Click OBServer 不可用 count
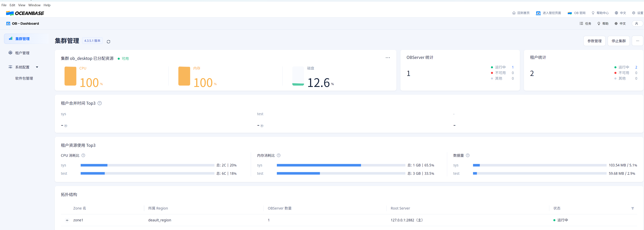 [512, 73]
